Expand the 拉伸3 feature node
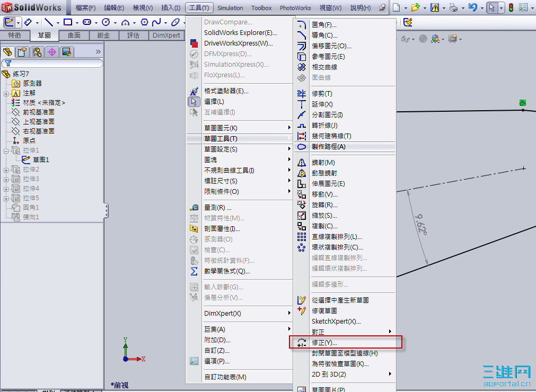This screenshot has width=536, height=392. [6, 179]
